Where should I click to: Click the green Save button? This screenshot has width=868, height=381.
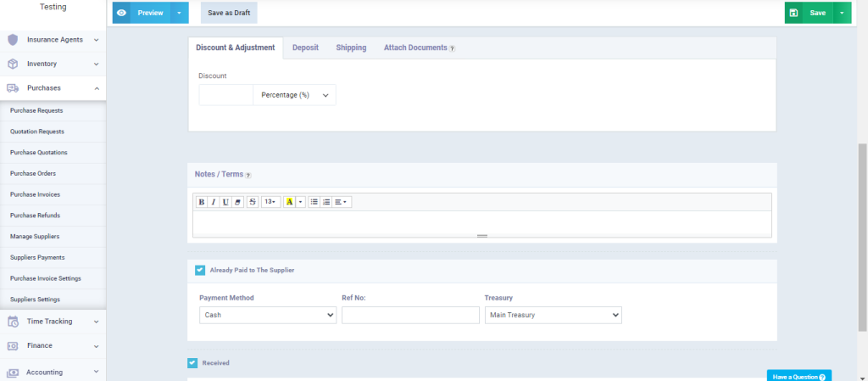click(809, 13)
